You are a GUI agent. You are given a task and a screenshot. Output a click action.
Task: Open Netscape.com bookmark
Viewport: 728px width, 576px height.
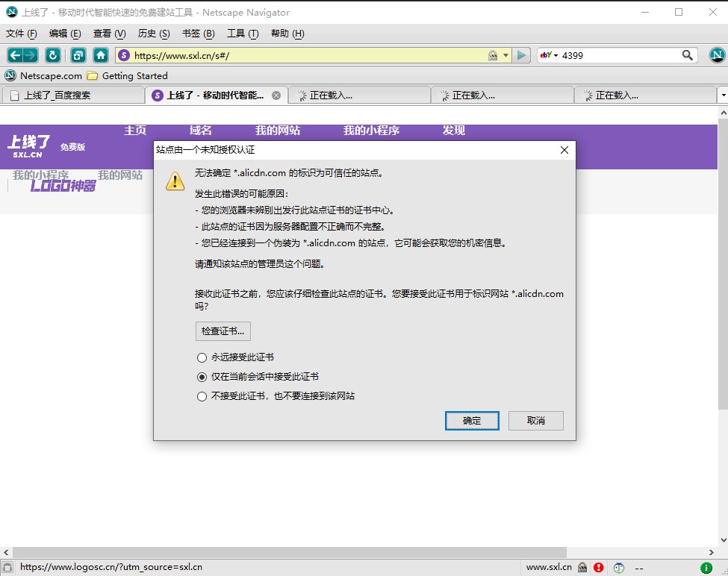pos(43,75)
